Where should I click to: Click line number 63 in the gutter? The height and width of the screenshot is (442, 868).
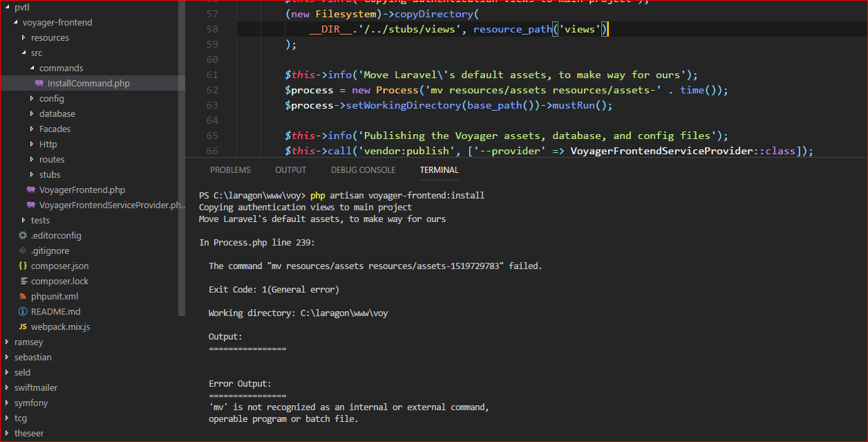pyautogui.click(x=212, y=105)
